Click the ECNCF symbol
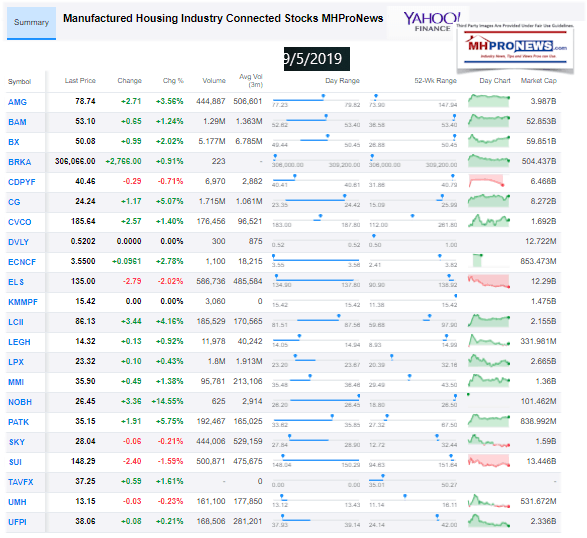The height and width of the screenshot is (538, 587). pos(22,262)
